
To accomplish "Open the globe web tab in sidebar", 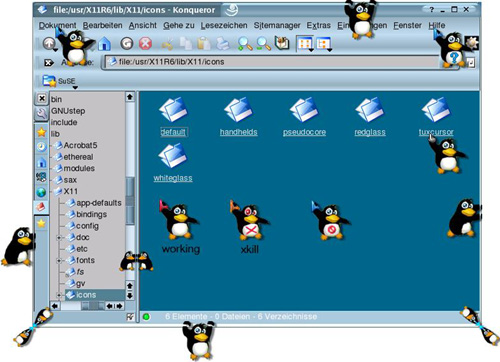I will tap(41, 192).
